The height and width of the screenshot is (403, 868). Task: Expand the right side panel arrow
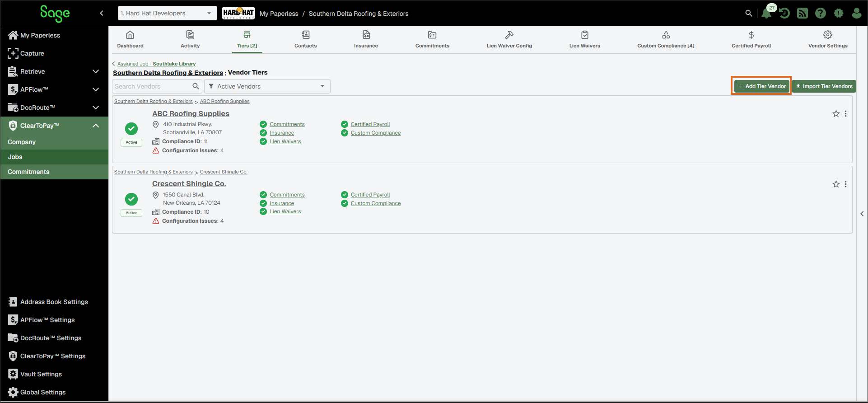point(862,214)
